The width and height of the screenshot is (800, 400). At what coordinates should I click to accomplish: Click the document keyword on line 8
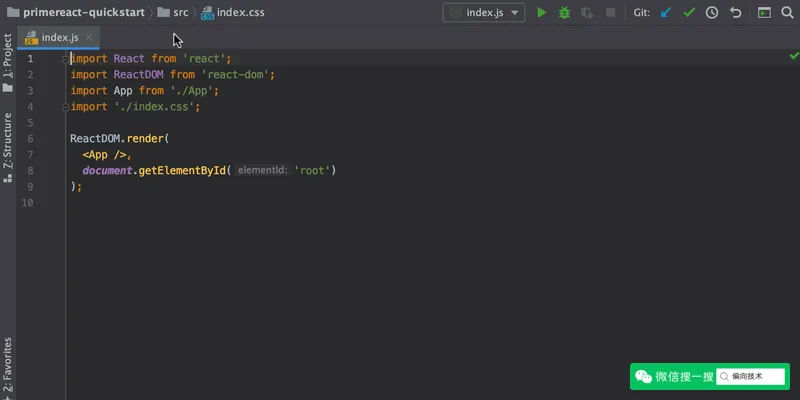click(107, 170)
